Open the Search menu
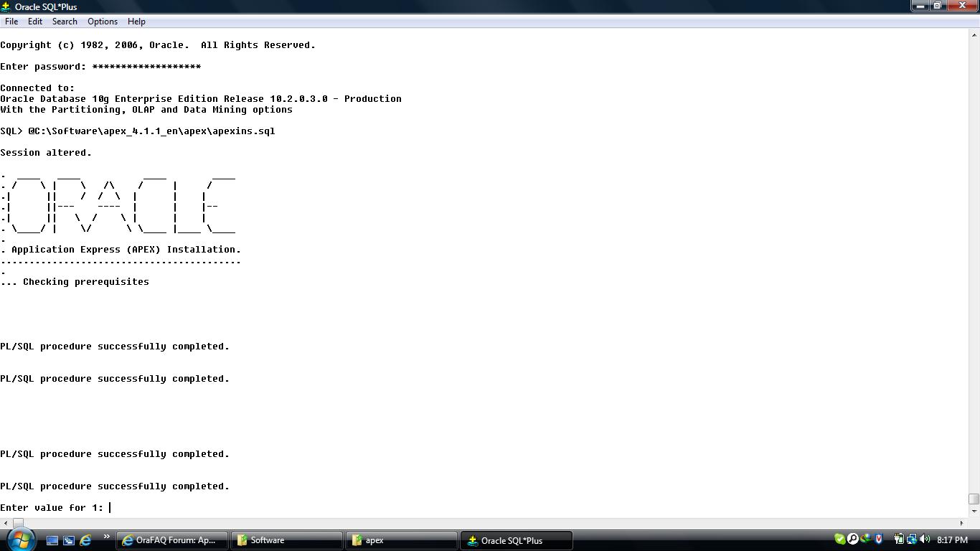 (x=65, y=22)
